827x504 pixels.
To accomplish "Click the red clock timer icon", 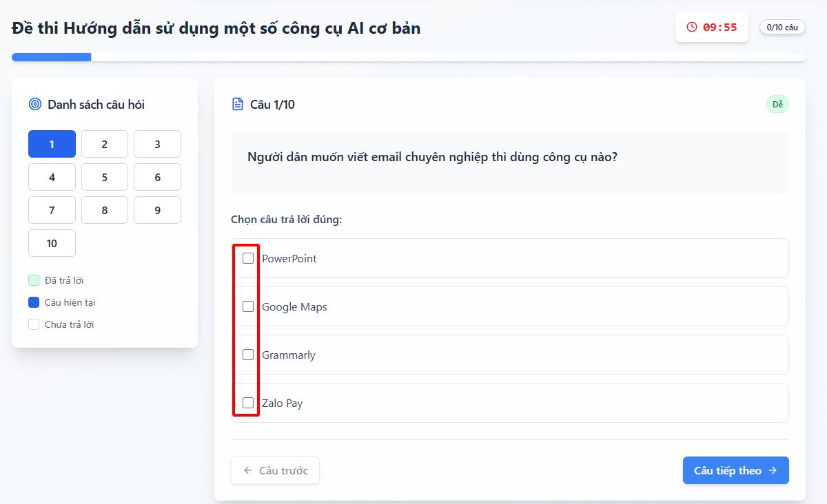I will pyautogui.click(x=692, y=27).
